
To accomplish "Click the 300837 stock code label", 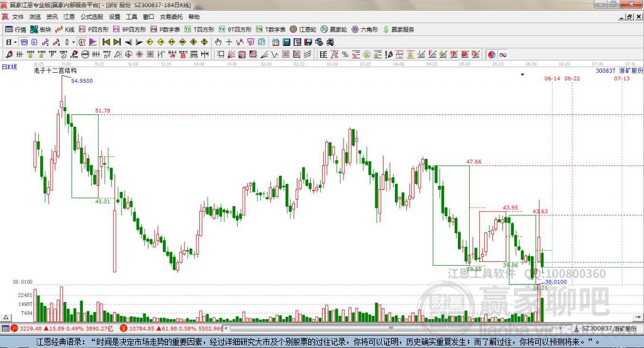I will click(x=606, y=70).
